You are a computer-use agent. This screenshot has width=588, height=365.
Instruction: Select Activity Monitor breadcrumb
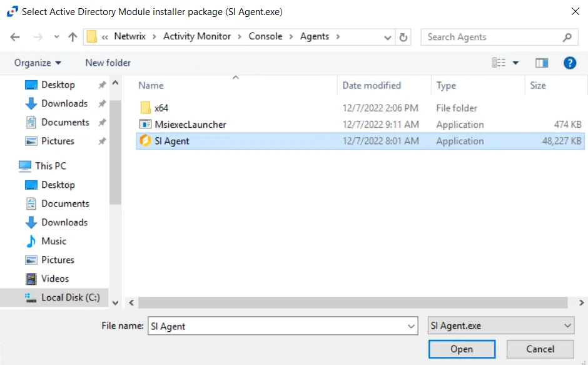197,36
